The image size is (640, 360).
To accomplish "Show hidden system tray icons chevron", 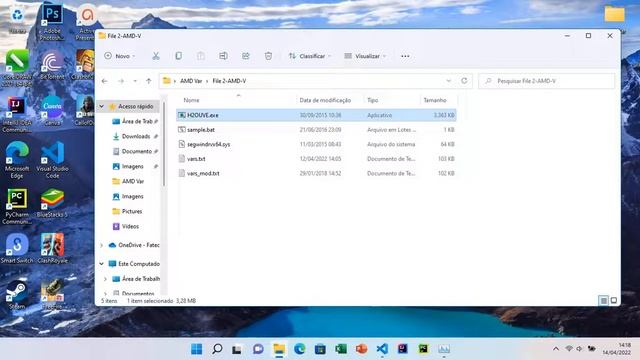I will [x=556, y=349].
